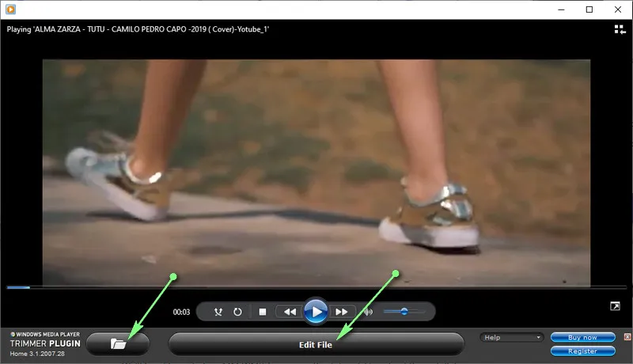633x364 pixels.
Task: Toggle repeat mode
Action: 237,312
